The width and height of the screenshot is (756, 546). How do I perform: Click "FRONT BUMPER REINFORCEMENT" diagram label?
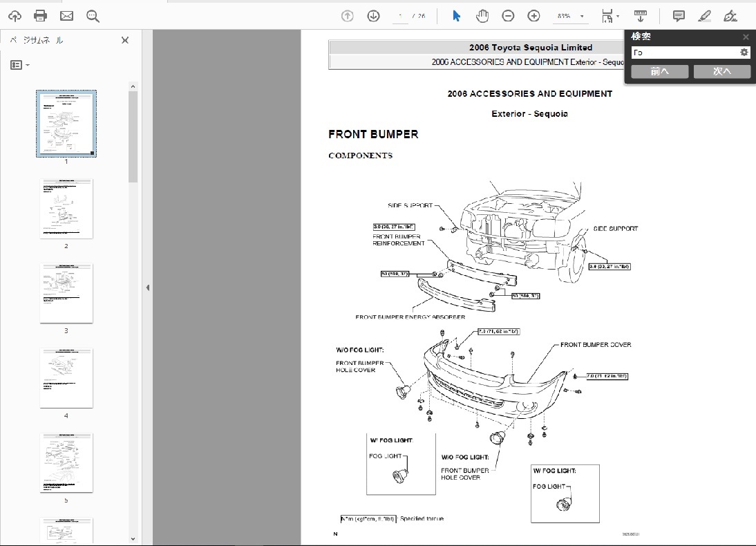[399, 241]
